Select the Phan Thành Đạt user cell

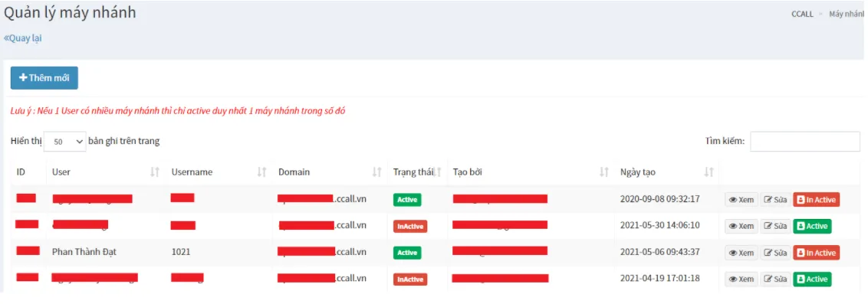click(x=84, y=252)
